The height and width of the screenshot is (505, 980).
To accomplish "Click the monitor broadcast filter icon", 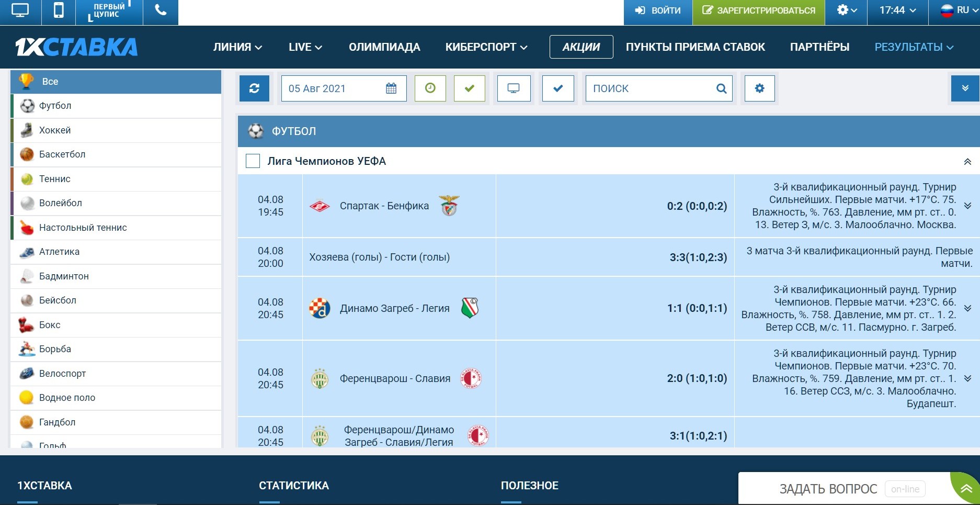I will click(x=514, y=88).
